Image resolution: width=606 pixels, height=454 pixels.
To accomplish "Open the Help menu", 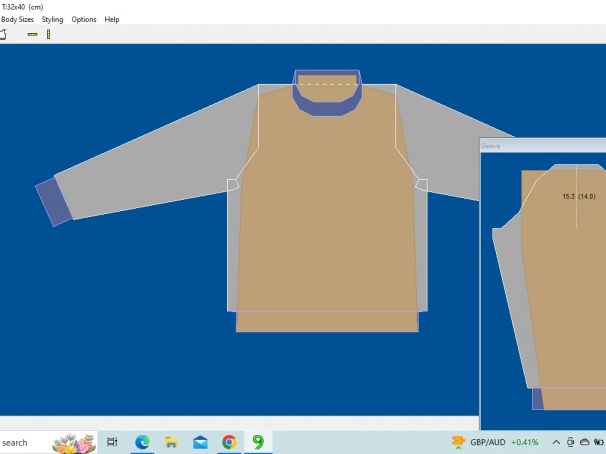I will pyautogui.click(x=112, y=19).
